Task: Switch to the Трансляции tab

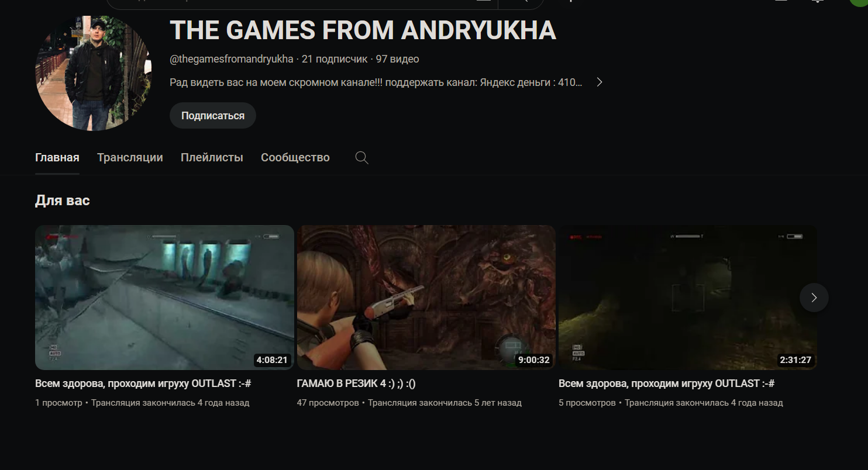Action: point(130,157)
